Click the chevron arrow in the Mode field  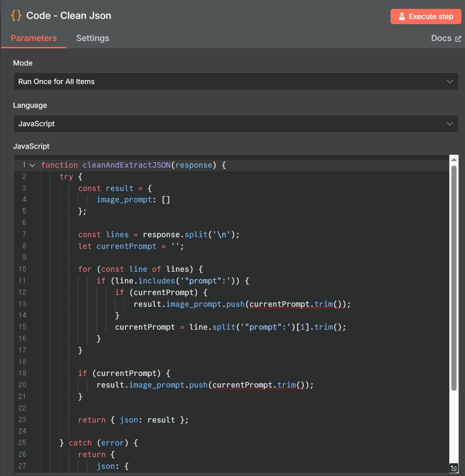click(x=450, y=82)
